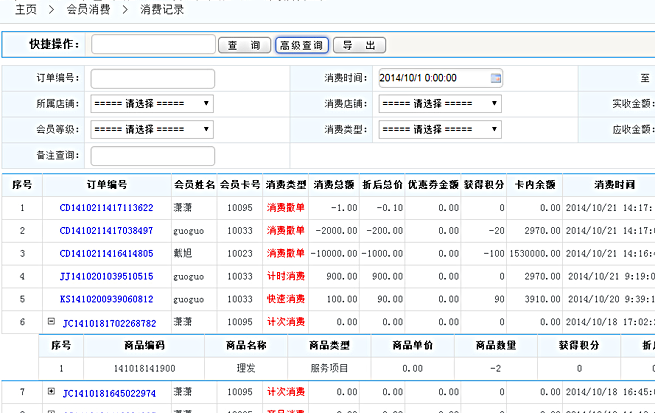This screenshot has width=655, height=413.
Task: Open the calendar picker for consumption time
Action: click(x=496, y=78)
